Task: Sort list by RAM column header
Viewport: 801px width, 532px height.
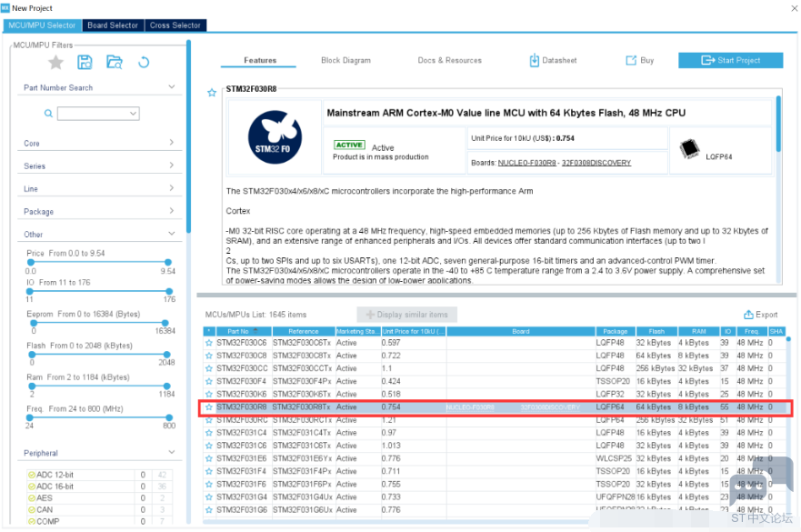Action: click(x=699, y=331)
